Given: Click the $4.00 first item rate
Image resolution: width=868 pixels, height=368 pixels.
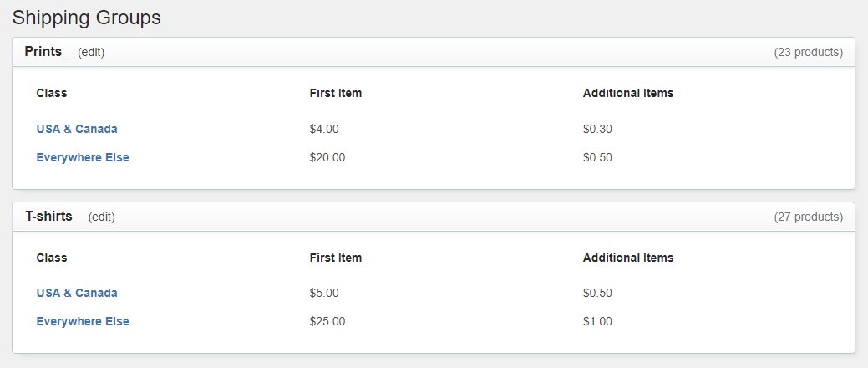Looking at the screenshot, I should point(324,129).
